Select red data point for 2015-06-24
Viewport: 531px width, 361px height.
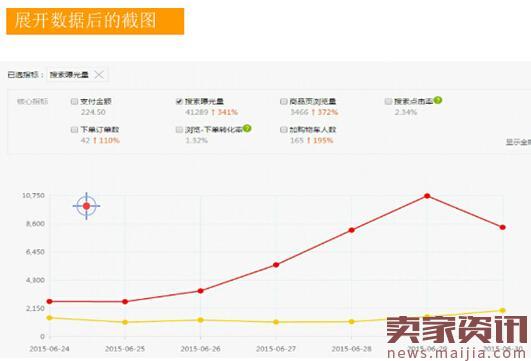49,301
